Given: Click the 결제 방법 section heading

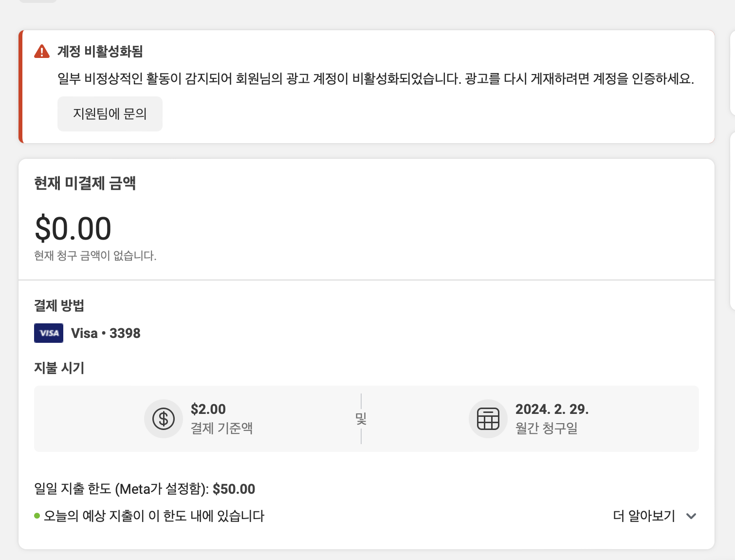Looking at the screenshot, I should pyautogui.click(x=59, y=306).
